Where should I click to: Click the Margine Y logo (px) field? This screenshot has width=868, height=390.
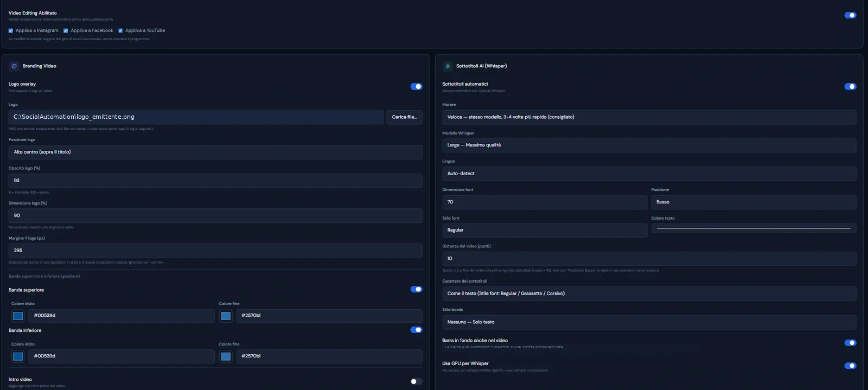pos(215,251)
